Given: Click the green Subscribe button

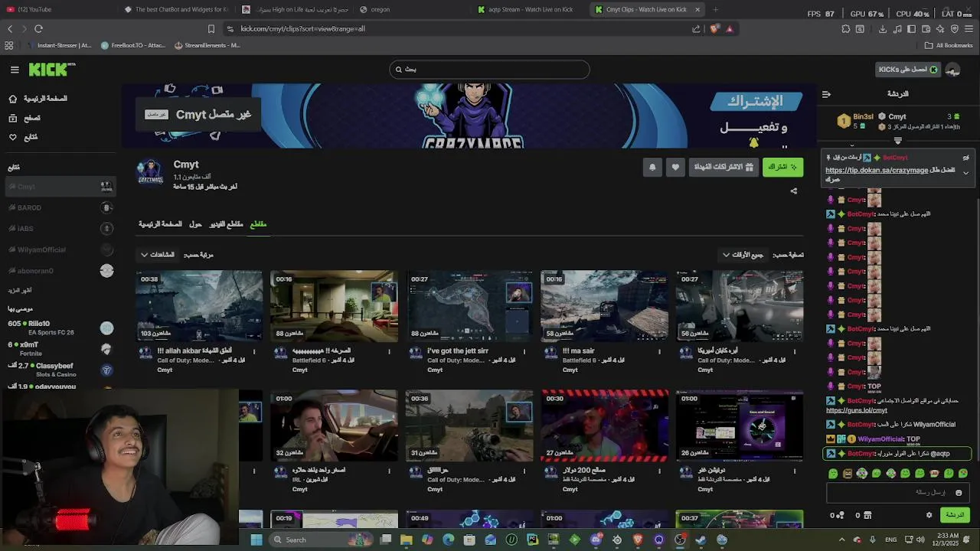Looking at the screenshot, I should coord(782,167).
